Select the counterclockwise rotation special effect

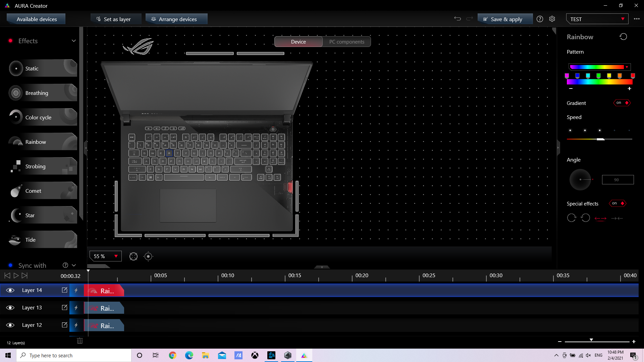[586, 218]
